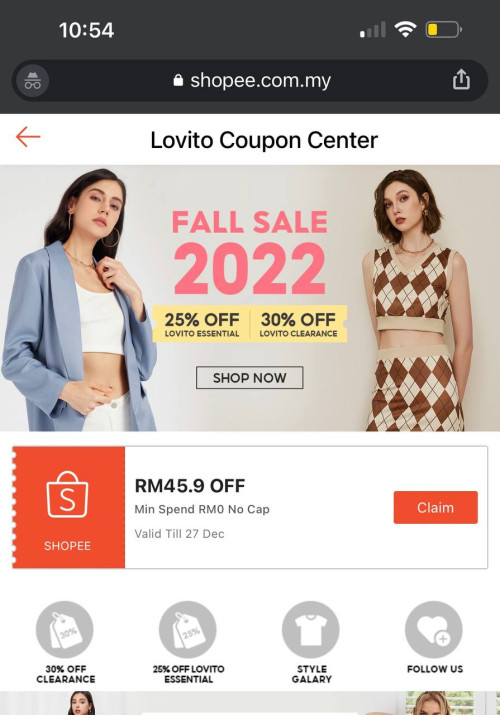The image size is (500, 715).
Task: Select the Style Galary t-shirt icon
Action: coord(311,630)
